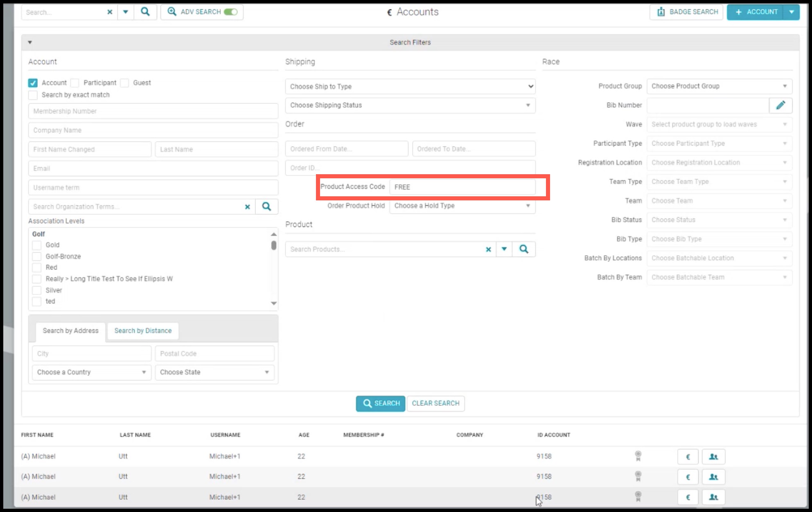
Task: Select the Search by Address tab
Action: pyautogui.click(x=70, y=331)
